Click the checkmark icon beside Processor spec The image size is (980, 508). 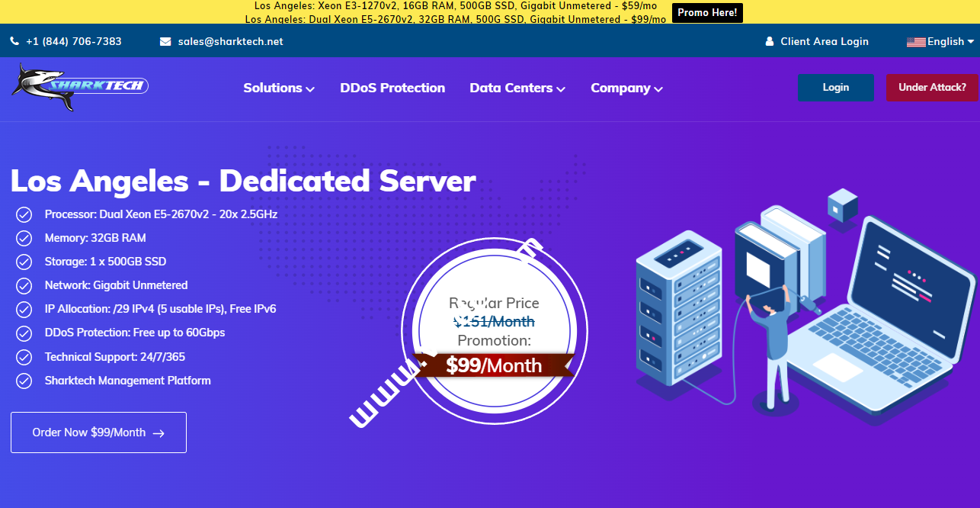pos(24,214)
